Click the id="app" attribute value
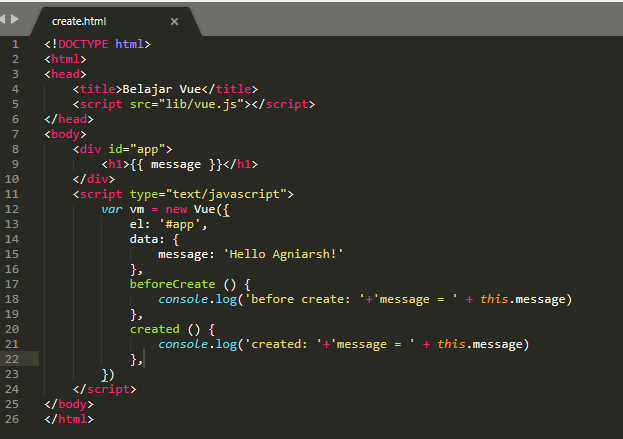 147,149
